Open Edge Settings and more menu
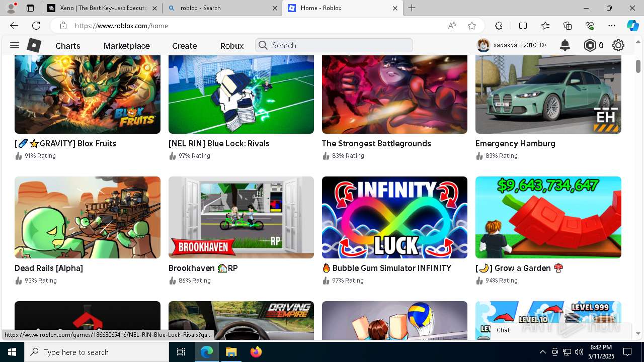Image resolution: width=644 pixels, height=362 pixels. tap(612, 26)
